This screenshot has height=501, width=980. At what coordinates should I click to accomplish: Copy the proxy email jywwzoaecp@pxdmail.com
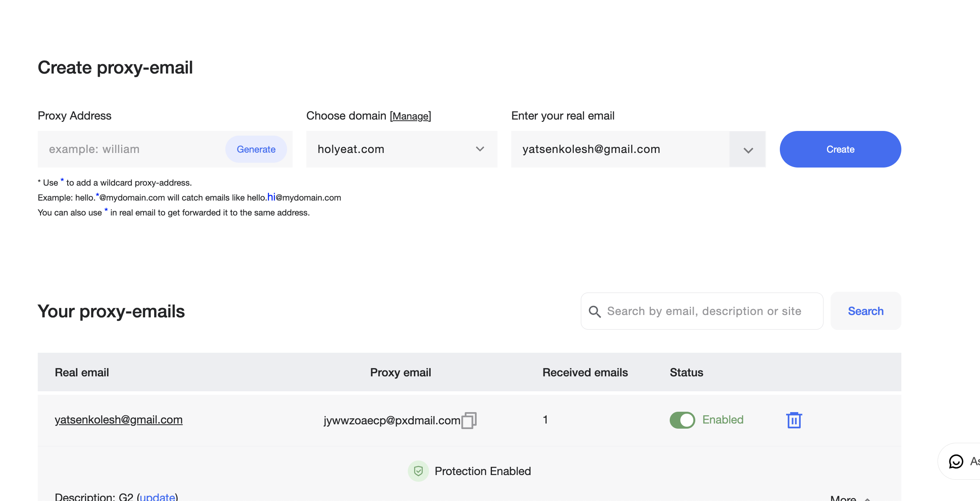[x=470, y=420]
